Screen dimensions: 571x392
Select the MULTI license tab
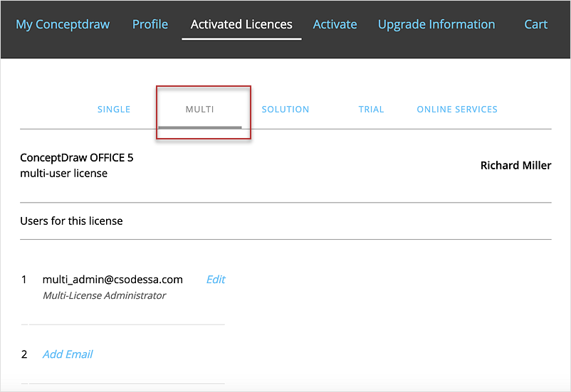tap(200, 109)
